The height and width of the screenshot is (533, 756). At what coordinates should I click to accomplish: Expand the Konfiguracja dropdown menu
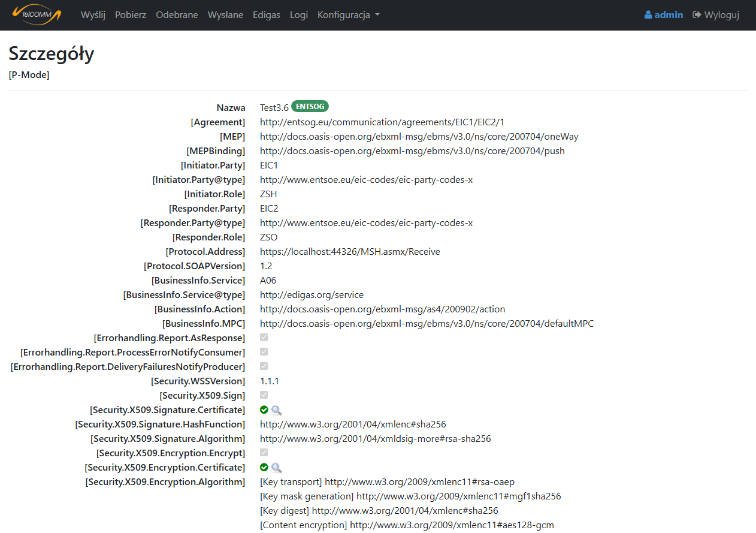coord(348,15)
